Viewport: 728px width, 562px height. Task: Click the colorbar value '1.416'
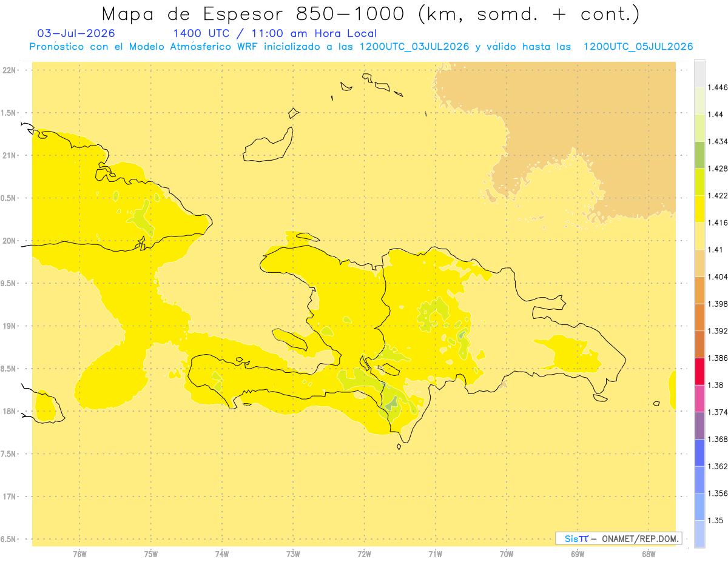(x=719, y=222)
